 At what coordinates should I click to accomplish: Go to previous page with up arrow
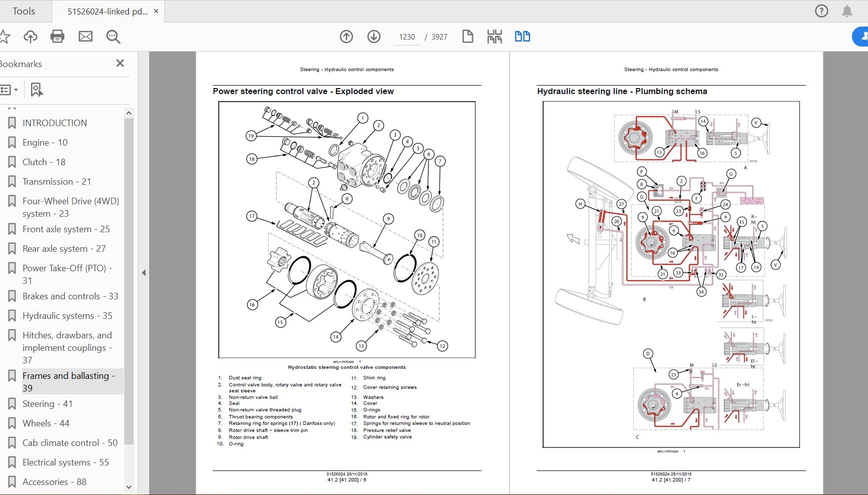346,37
